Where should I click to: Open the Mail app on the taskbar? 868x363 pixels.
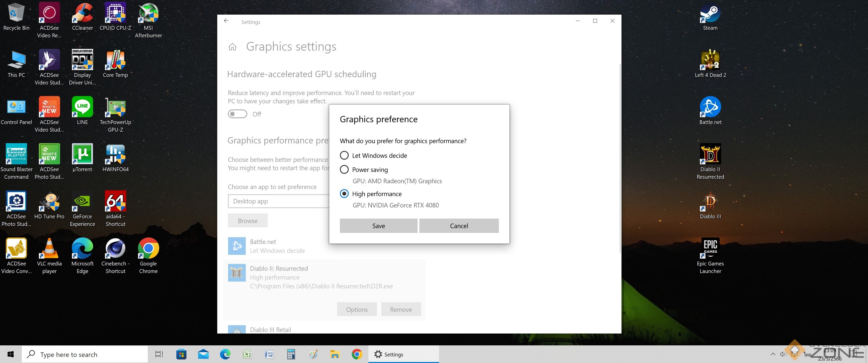click(203, 354)
